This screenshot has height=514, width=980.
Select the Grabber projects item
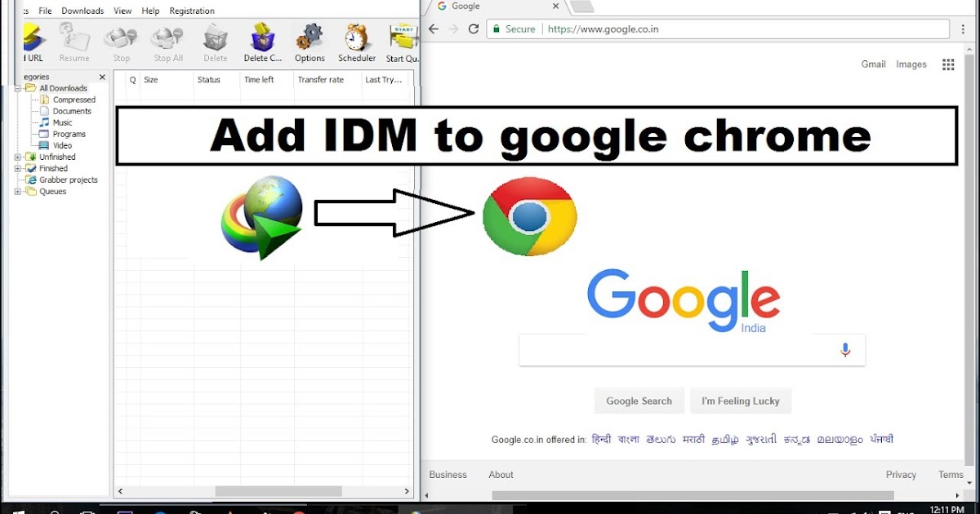click(69, 179)
